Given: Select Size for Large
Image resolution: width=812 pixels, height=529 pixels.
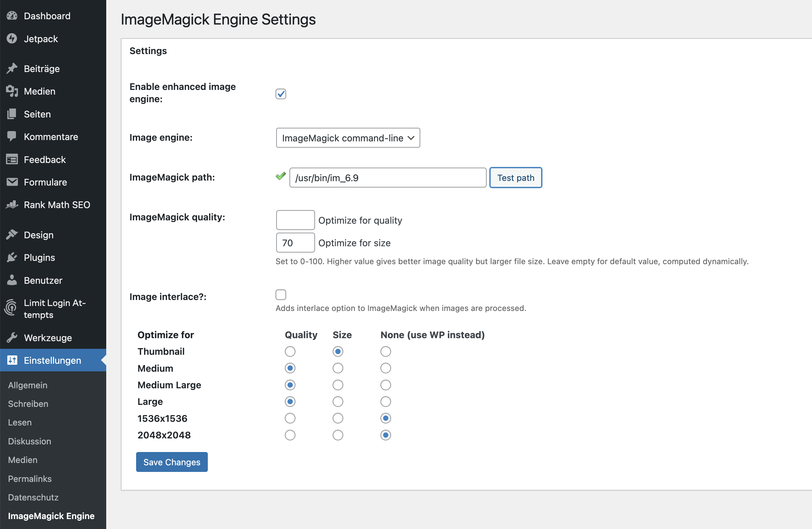Looking at the screenshot, I should pyautogui.click(x=338, y=402).
